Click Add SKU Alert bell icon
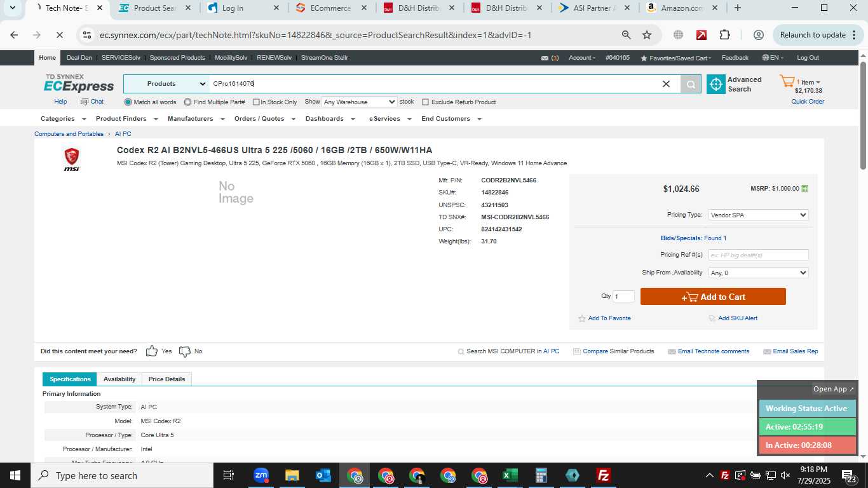 [712, 318]
